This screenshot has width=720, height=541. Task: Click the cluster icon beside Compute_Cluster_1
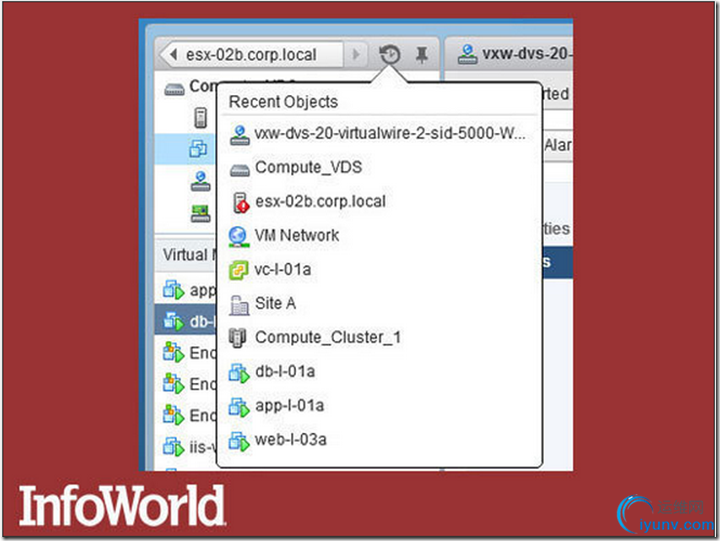(x=238, y=338)
